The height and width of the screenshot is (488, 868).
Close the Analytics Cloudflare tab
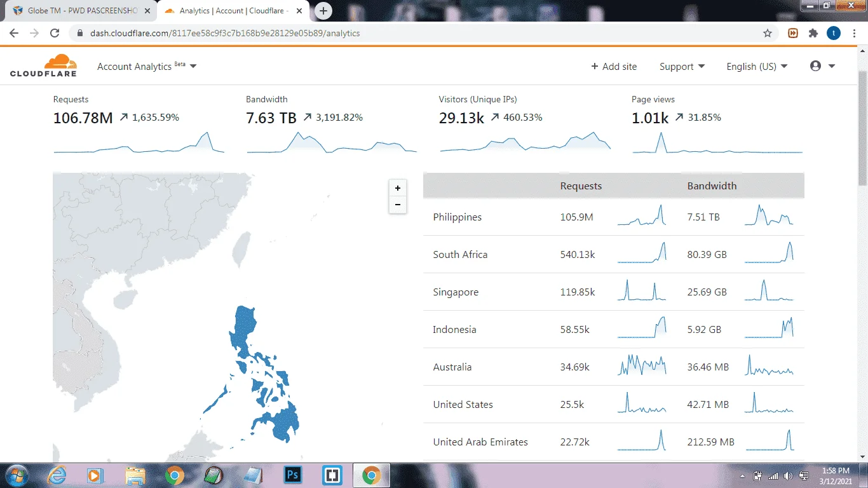coord(301,11)
